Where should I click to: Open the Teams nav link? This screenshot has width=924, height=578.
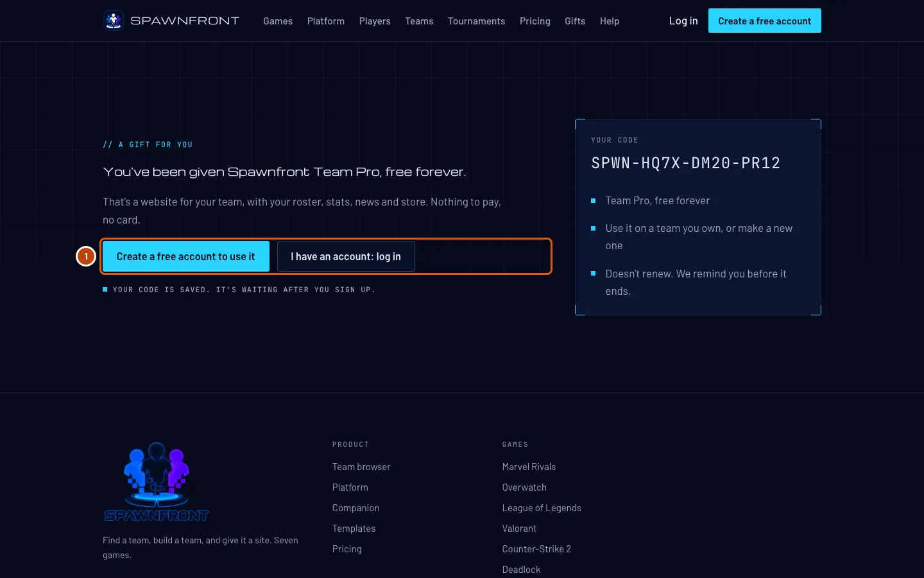[419, 21]
